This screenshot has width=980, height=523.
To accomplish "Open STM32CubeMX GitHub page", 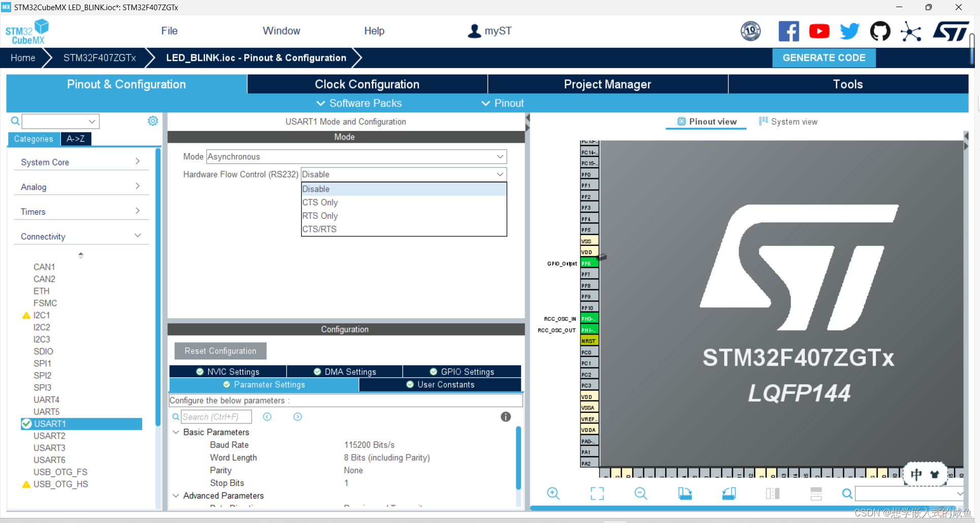I will click(x=880, y=31).
